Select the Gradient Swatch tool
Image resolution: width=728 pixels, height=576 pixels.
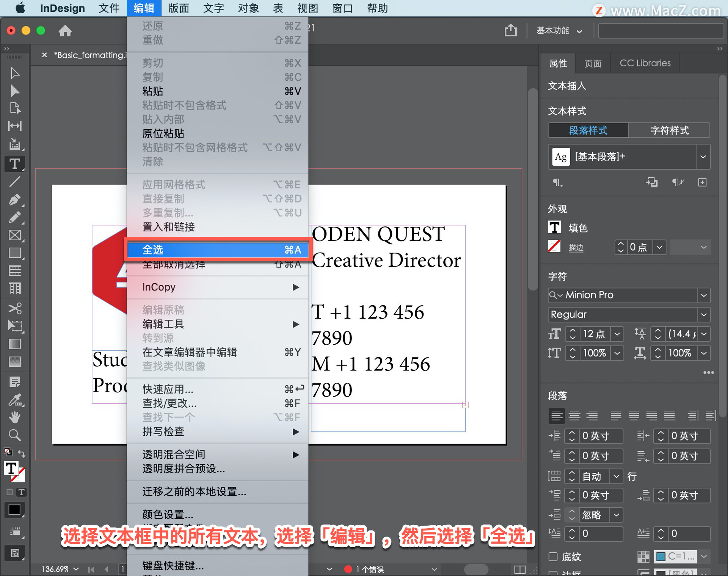(15, 344)
